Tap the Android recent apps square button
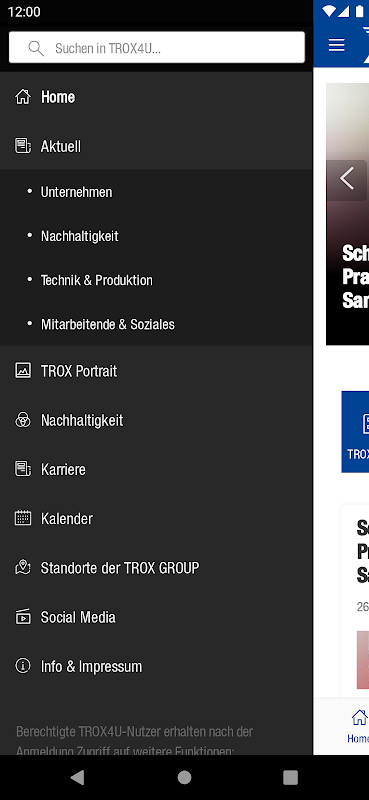The height and width of the screenshot is (800, 369). coord(290,777)
